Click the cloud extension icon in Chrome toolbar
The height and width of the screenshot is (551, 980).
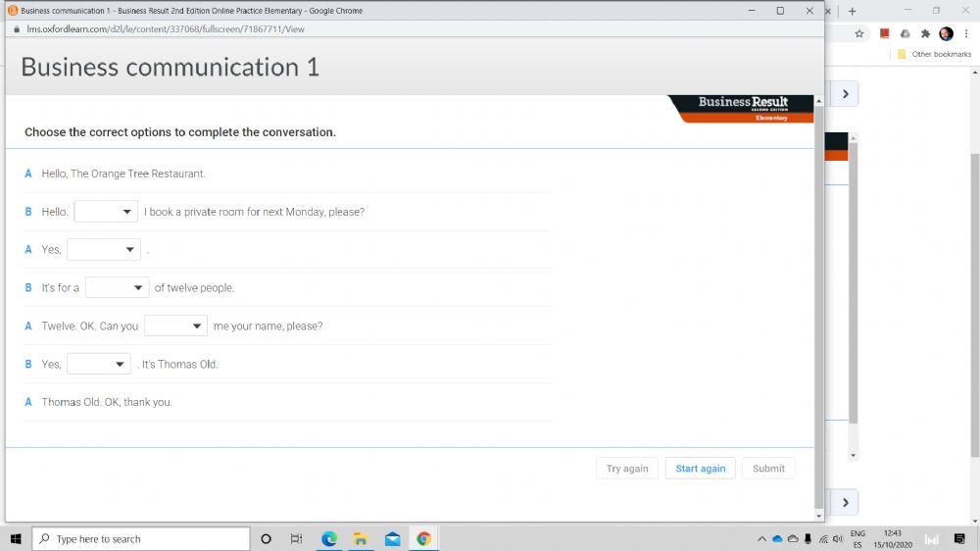[905, 33]
